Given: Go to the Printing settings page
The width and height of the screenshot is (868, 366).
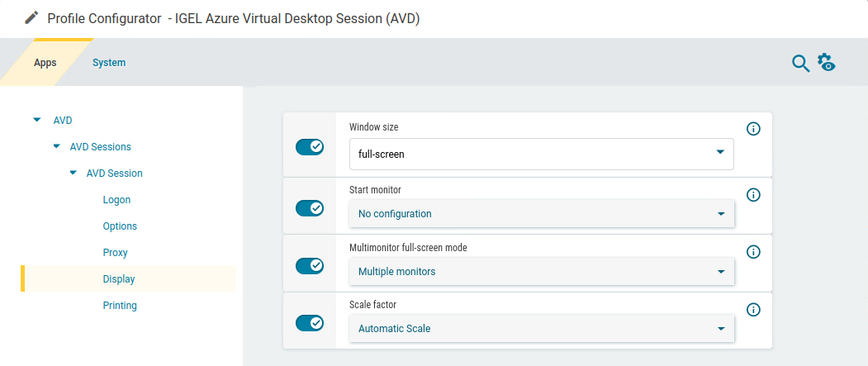Looking at the screenshot, I should (120, 306).
